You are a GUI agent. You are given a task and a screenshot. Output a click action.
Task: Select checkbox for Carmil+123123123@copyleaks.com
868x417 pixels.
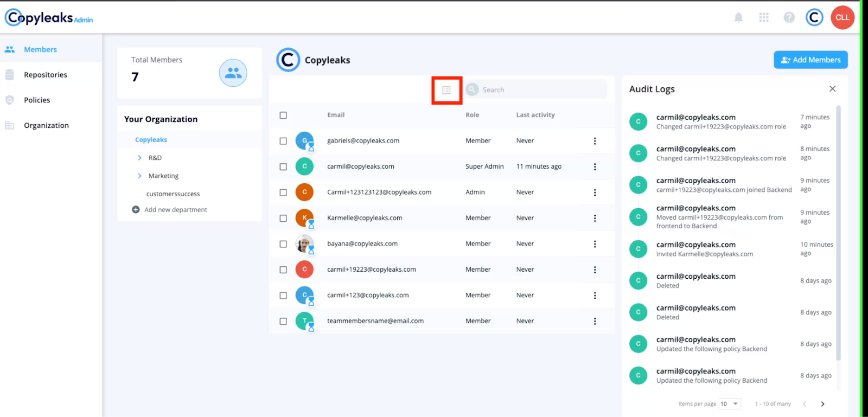coord(283,193)
